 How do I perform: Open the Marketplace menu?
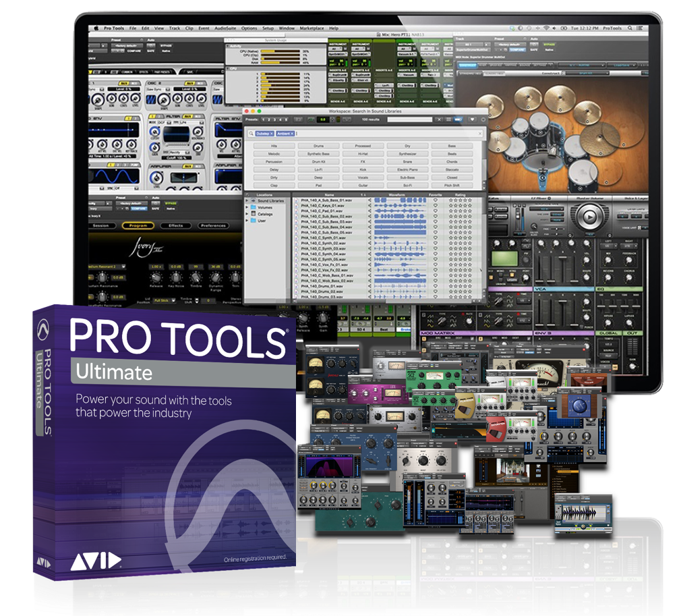coord(312,28)
